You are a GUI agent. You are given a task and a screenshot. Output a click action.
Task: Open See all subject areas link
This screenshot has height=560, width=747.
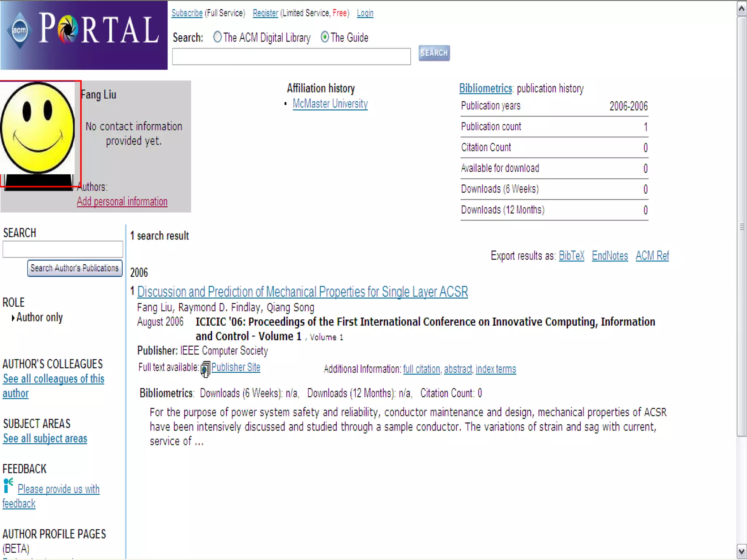coord(45,439)
